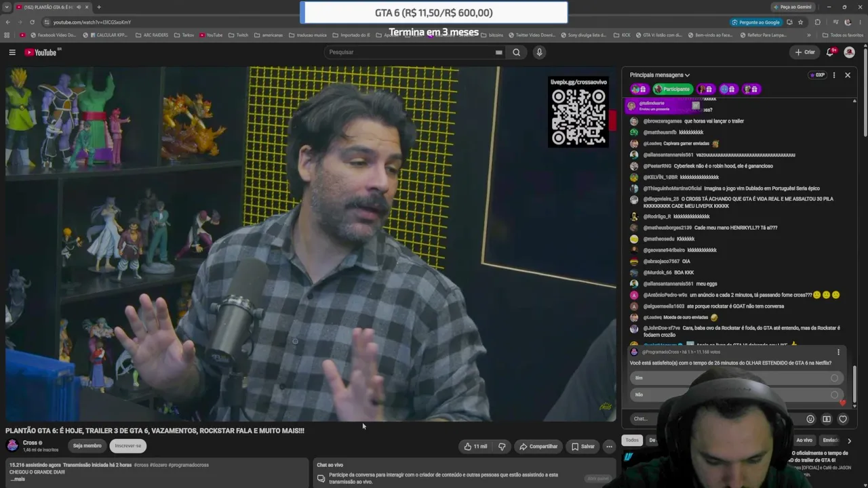Click the magnifier search button
The image size is (868, 488).
517,52
